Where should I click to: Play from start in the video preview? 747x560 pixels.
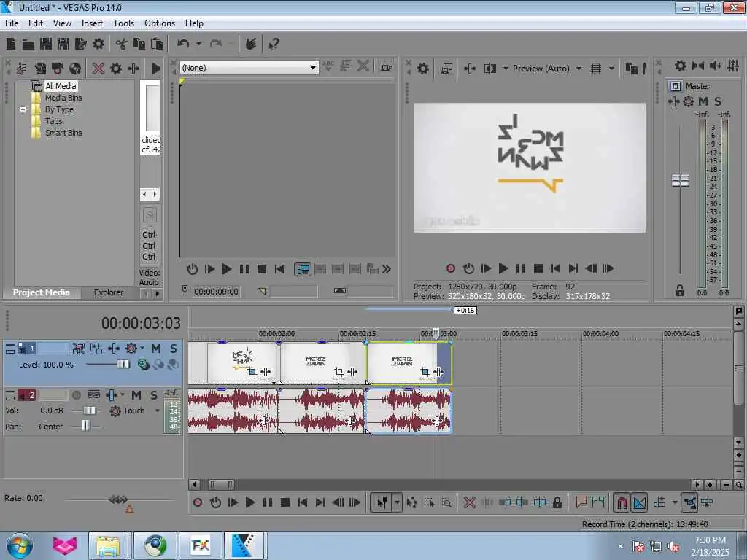click(x=485, y=268)
